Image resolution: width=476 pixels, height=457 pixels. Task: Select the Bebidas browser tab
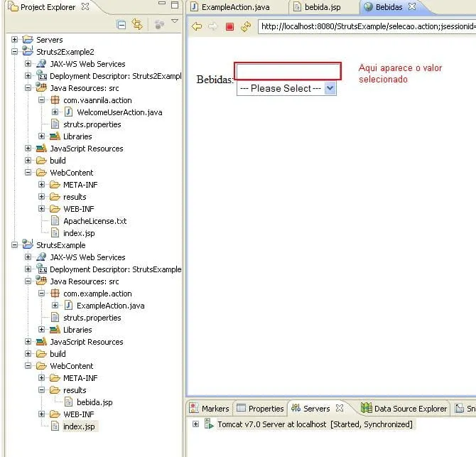(x=389, y=7)
